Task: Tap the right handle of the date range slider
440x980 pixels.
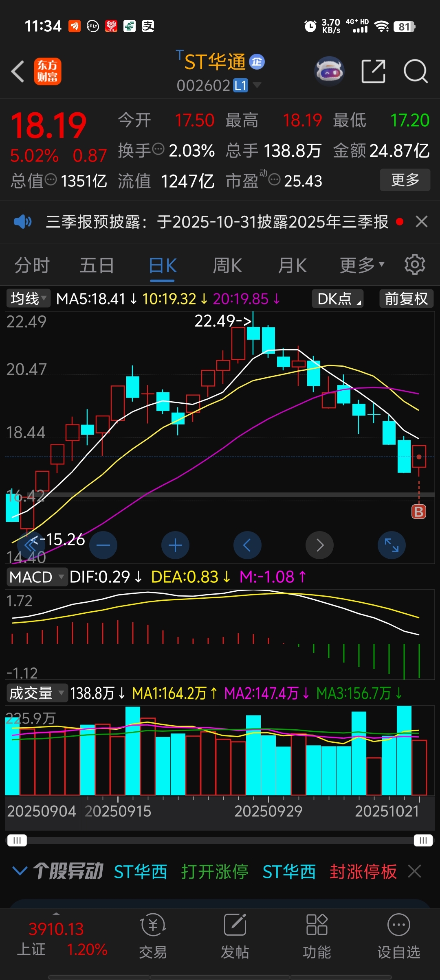Action: (x=423, y=840)
